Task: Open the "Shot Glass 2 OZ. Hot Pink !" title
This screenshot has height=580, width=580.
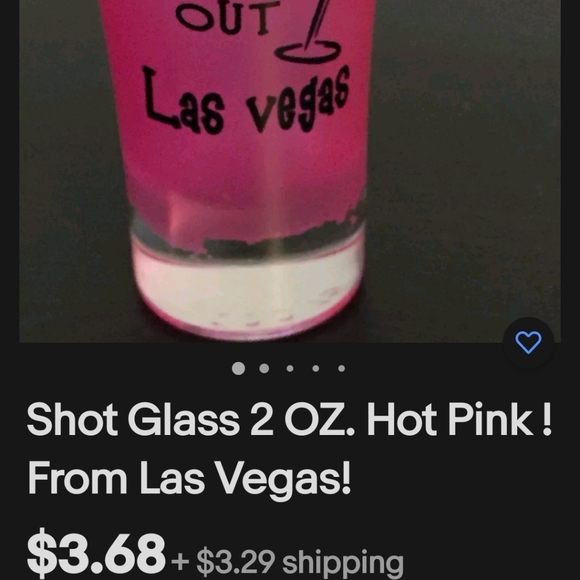Action: [289, 420]
